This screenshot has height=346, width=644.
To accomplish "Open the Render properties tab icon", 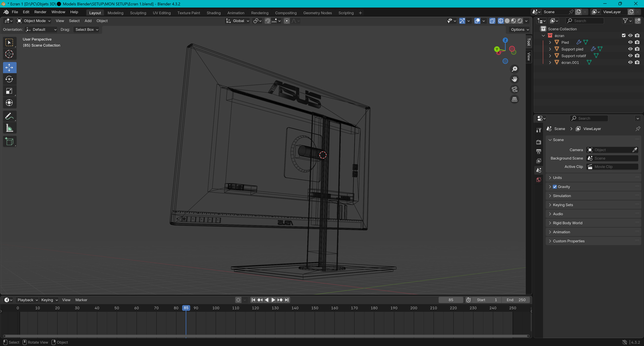I will [539, 142].
